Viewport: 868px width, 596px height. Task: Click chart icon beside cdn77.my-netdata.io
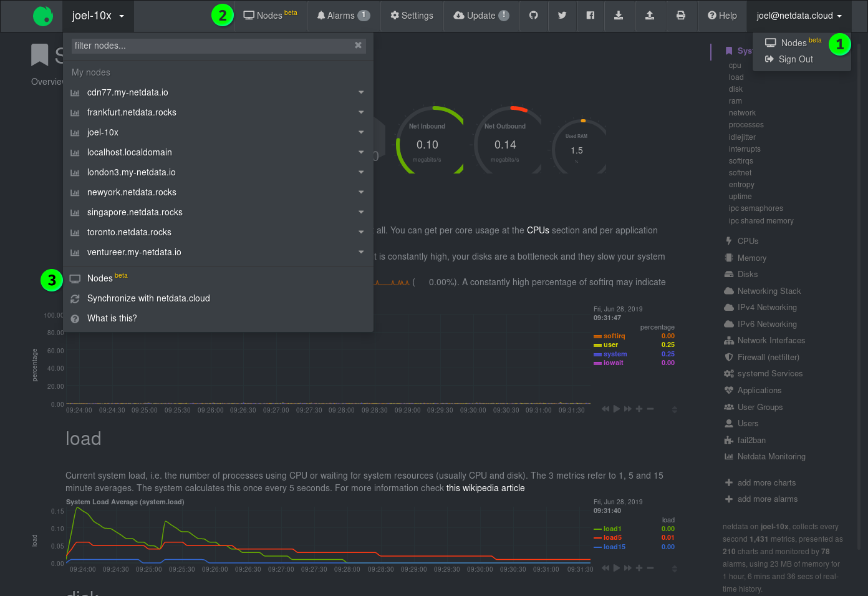tap(75, 92)
